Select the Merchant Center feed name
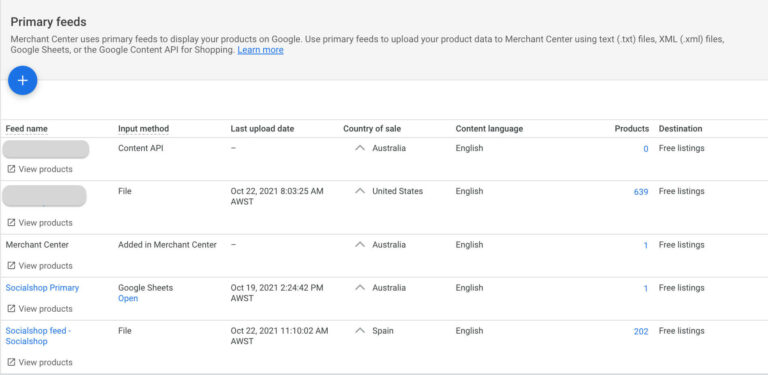 point(37,245)
